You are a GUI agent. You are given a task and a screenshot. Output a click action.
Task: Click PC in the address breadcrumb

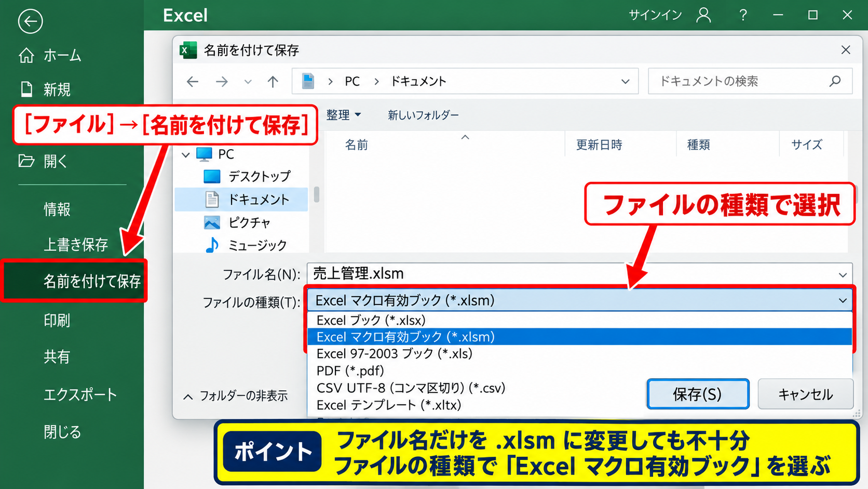click(x=352, y=81)
